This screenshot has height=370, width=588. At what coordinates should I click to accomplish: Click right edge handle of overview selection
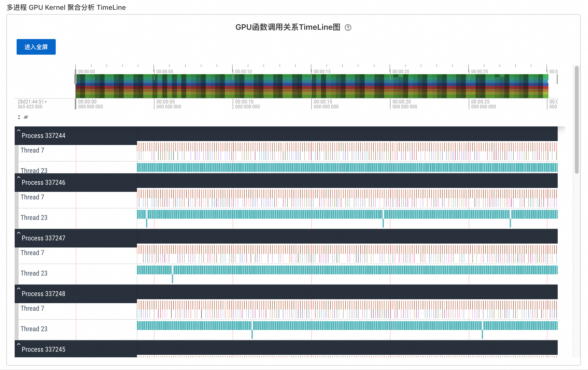(x=557, y=79)
